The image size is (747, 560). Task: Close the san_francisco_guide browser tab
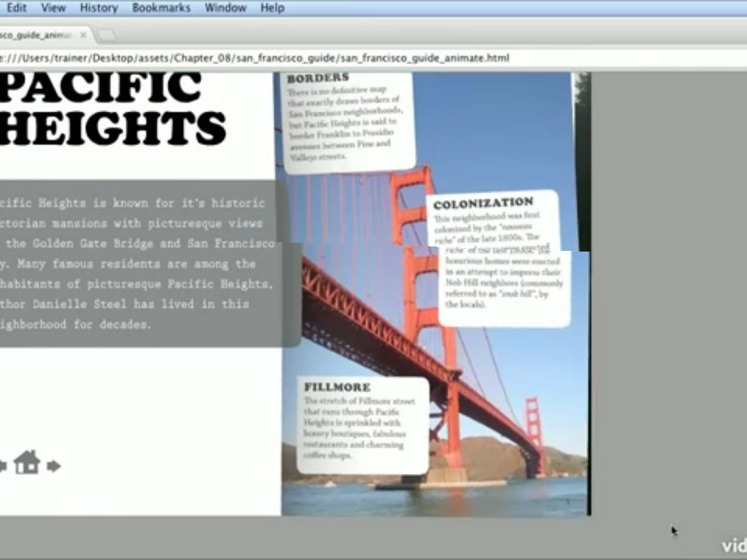83,35
